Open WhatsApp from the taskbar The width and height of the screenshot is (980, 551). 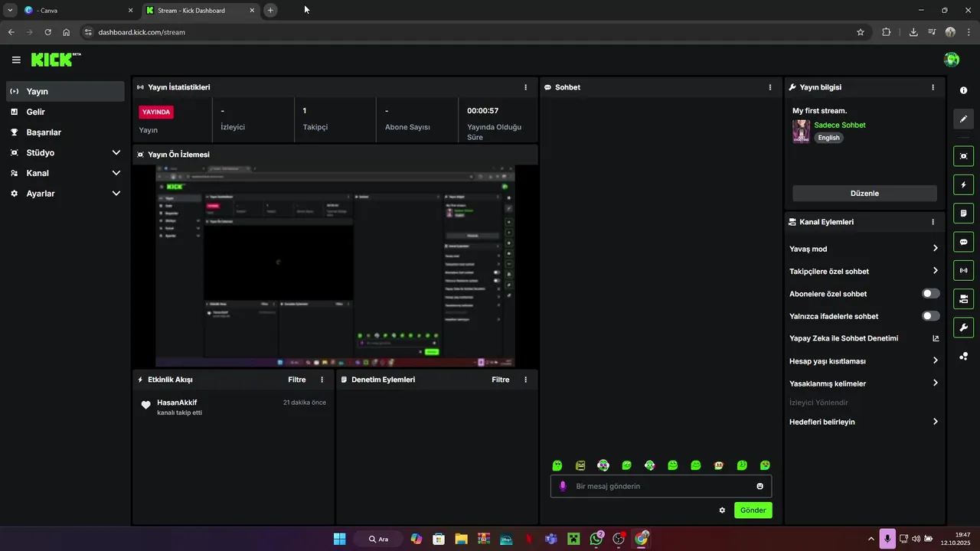(x=596, y=539)
